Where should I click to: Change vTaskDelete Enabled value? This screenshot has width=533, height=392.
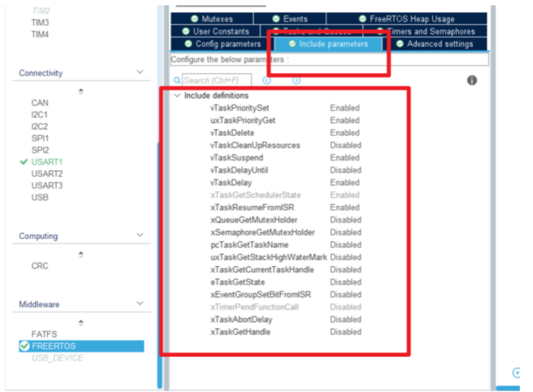click(x=345, y=133)
